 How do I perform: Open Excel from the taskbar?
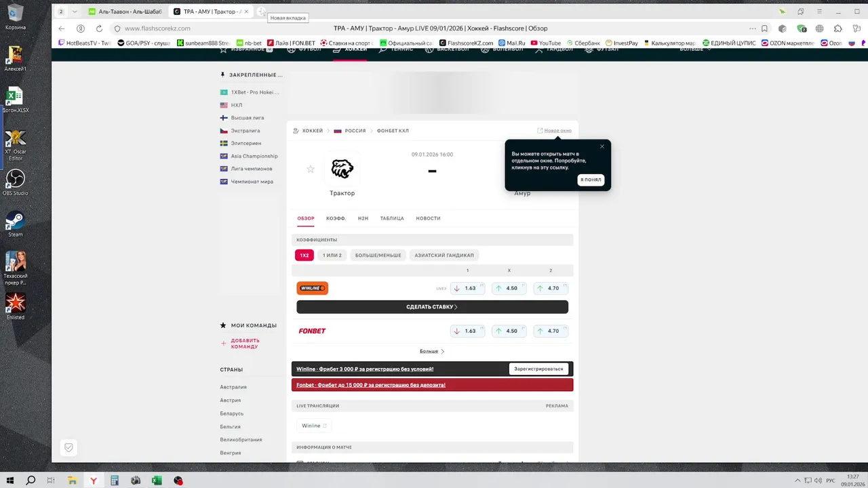pyautogui.click(x=157, y=481)
